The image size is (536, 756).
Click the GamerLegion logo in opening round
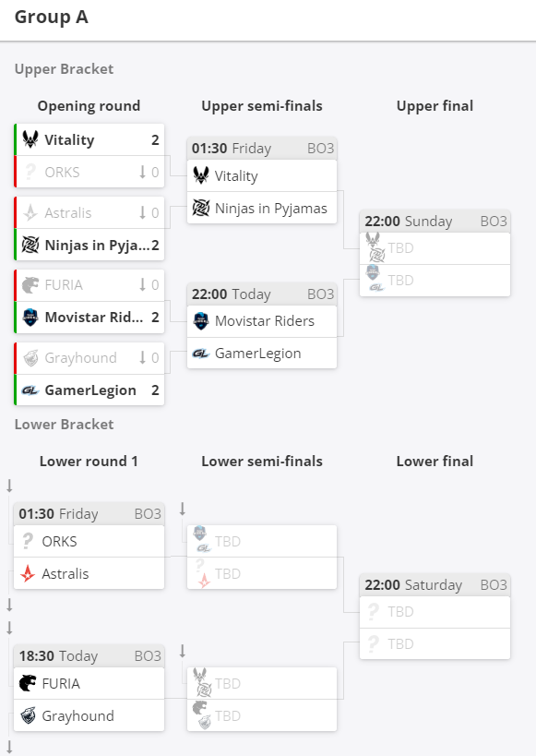[30, 390]
